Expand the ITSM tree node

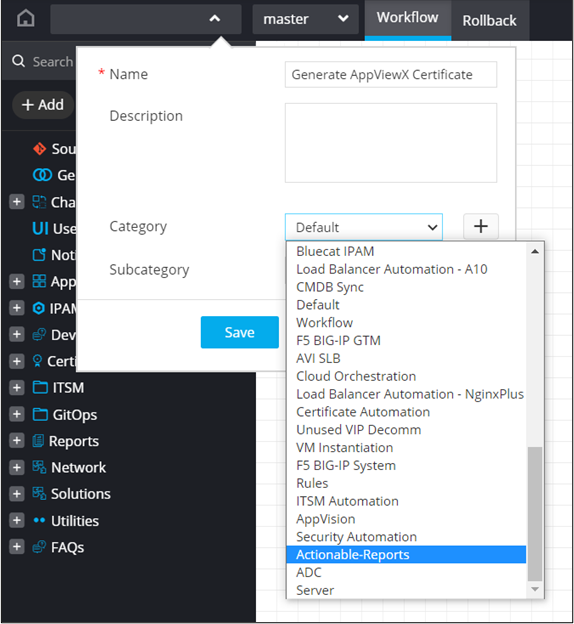pyautogui.click(x=16, y=387)
